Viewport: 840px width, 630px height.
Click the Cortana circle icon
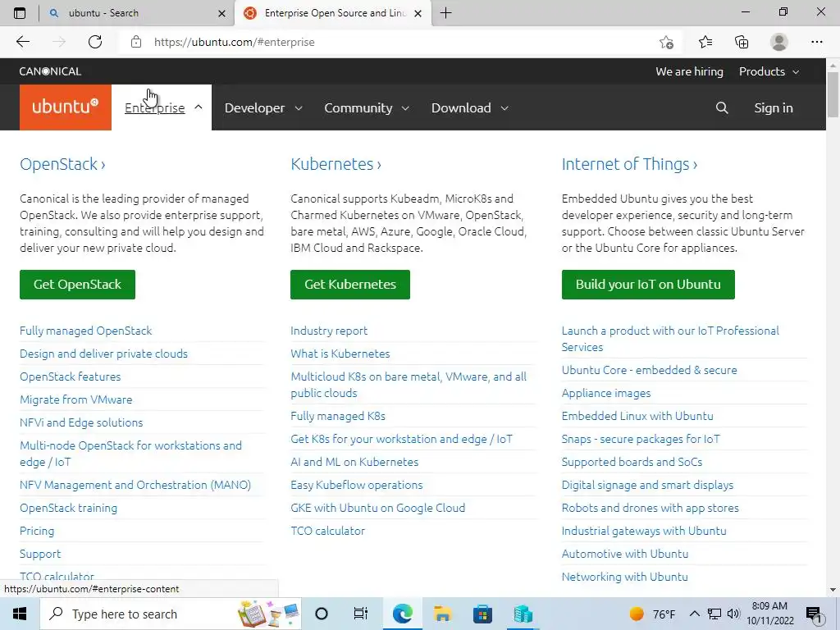tap(322, 614)
